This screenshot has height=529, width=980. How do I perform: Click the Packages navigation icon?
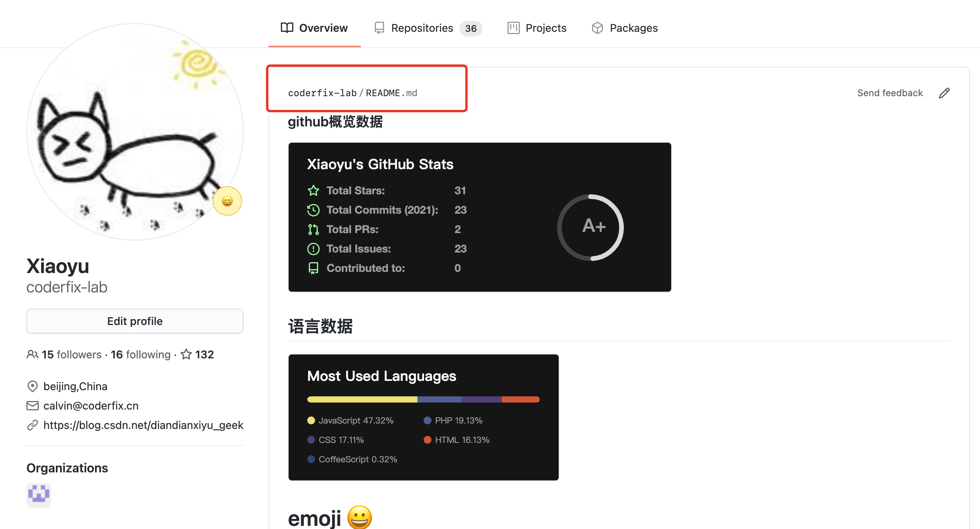[x=597, y=28]
